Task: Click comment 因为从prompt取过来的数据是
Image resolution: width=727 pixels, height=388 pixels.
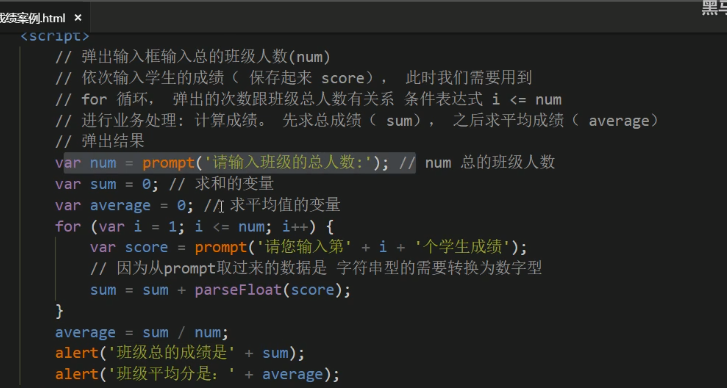Action: click(x=316, y=268)
